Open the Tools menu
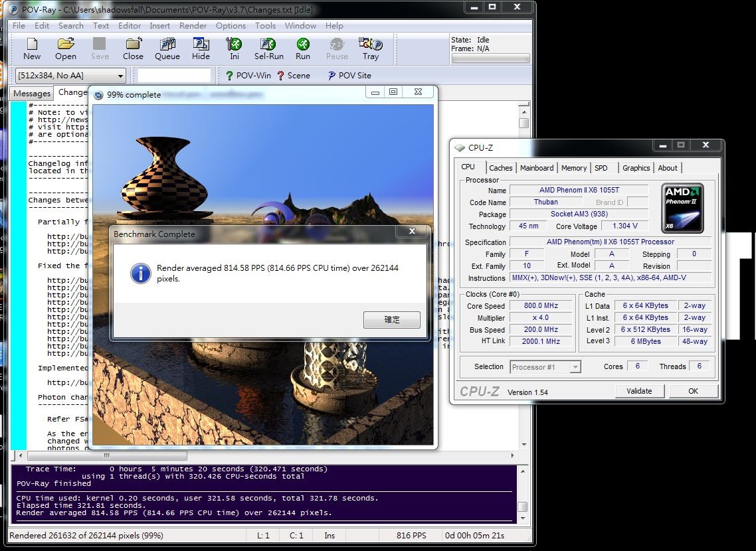This screenshot has height=551, width=756. 265,26
